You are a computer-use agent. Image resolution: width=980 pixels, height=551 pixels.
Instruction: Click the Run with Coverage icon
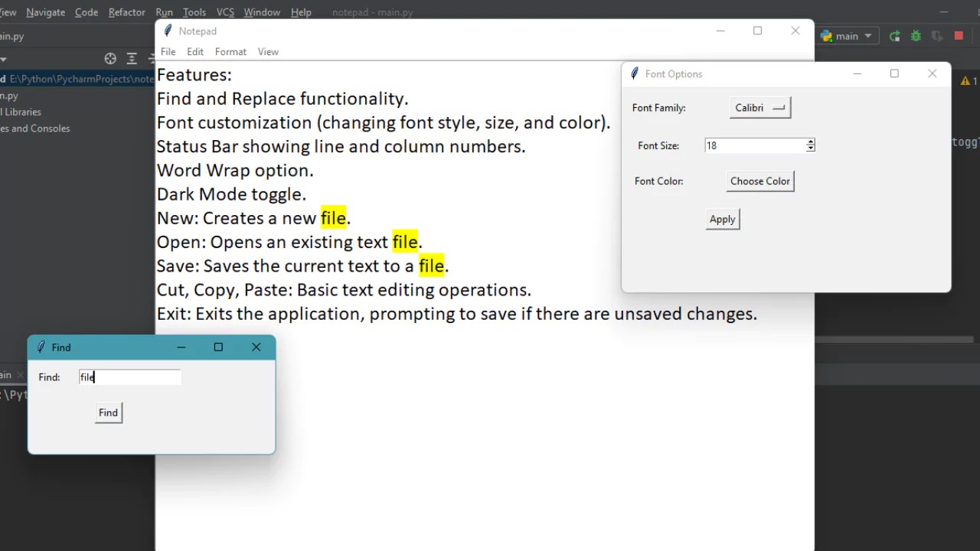pos(937,36)
